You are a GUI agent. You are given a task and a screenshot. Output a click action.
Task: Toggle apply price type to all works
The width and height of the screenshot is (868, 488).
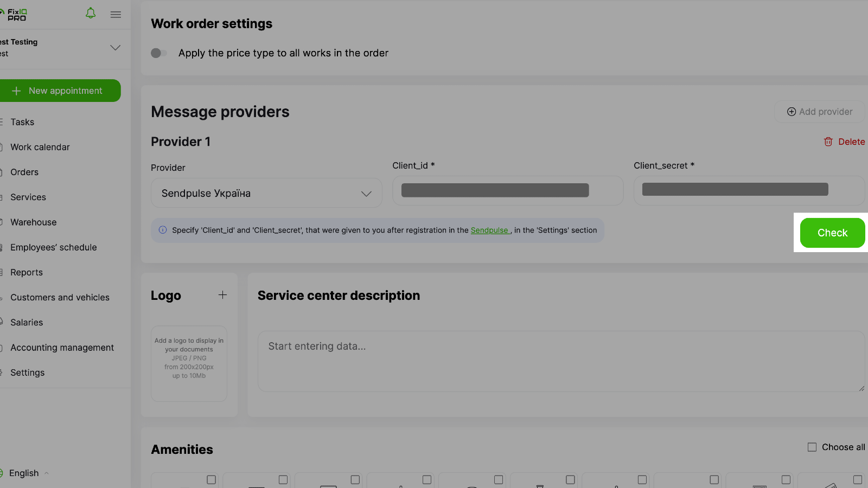[x=158, y=53]
